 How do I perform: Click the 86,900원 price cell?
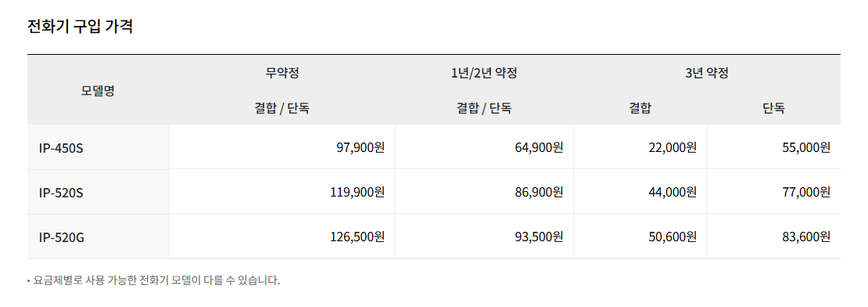(484, 192)
